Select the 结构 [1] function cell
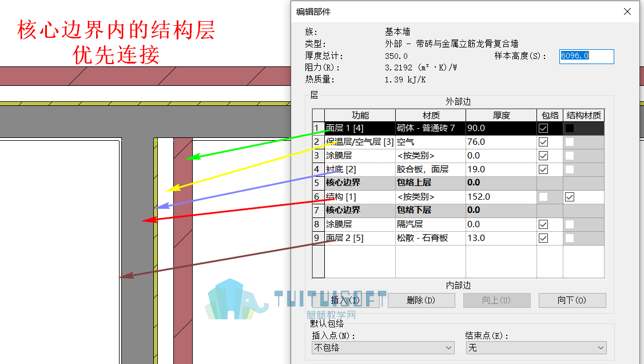Viewport: 644px width, 364px height. coord(360,197)
